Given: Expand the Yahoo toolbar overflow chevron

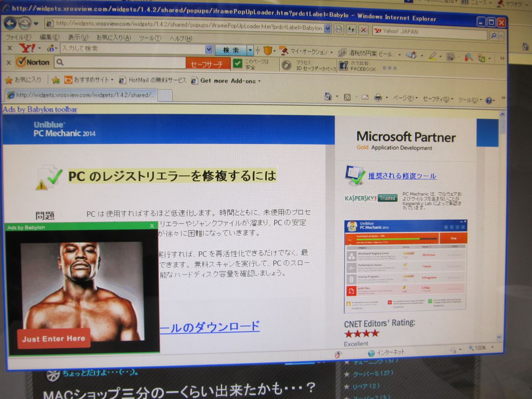Looking at the screenshot, I should click(x=502, y=59).
